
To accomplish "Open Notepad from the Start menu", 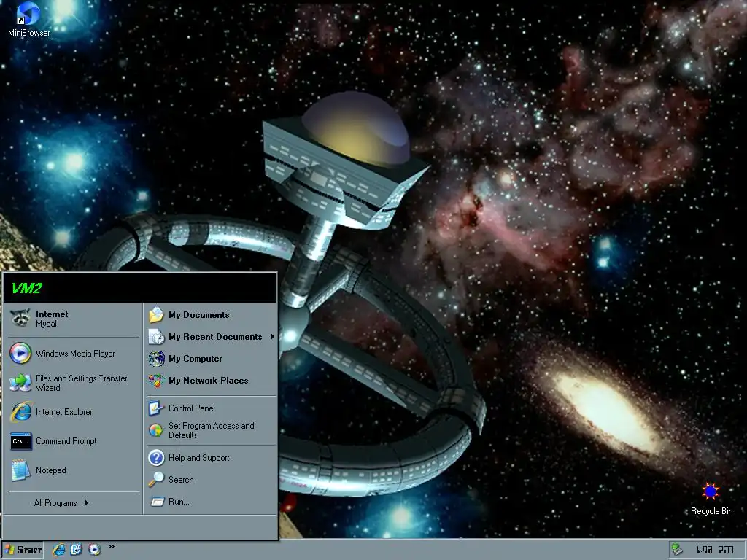I will [74, 470].
